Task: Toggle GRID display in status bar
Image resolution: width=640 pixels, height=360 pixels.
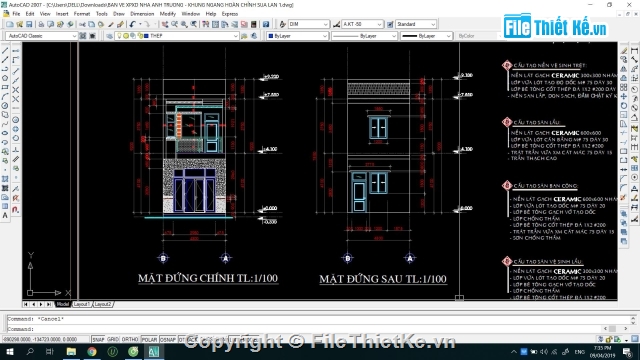Action: [113, 340]
